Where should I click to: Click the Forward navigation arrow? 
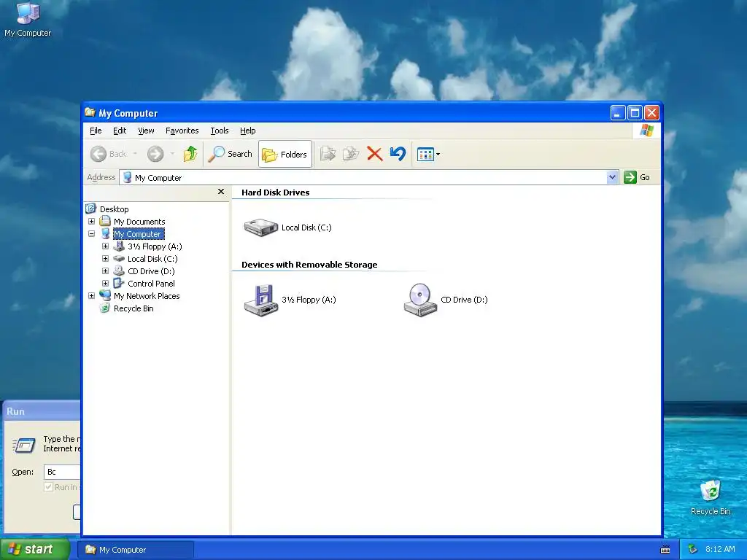coord(155,154)
